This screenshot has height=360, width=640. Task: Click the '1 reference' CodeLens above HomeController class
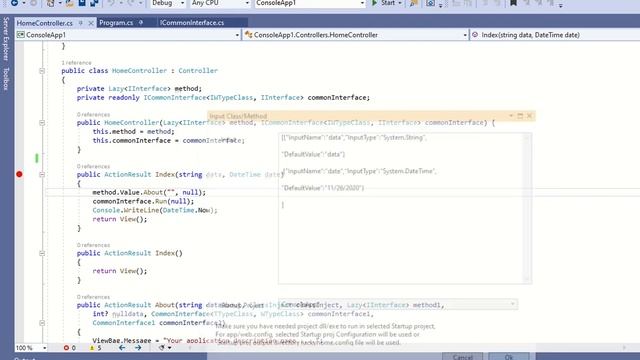pos(76,63)
